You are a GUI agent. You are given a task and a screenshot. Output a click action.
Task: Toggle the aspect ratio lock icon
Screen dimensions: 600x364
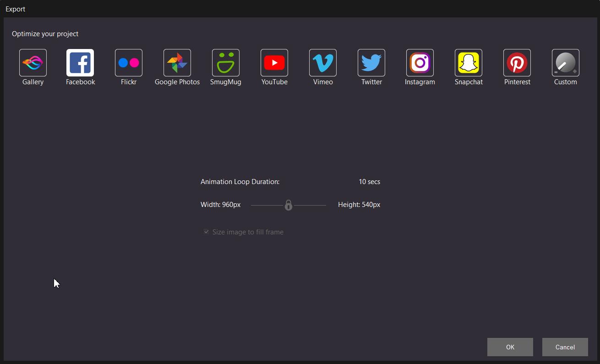[x=288, y=205]
